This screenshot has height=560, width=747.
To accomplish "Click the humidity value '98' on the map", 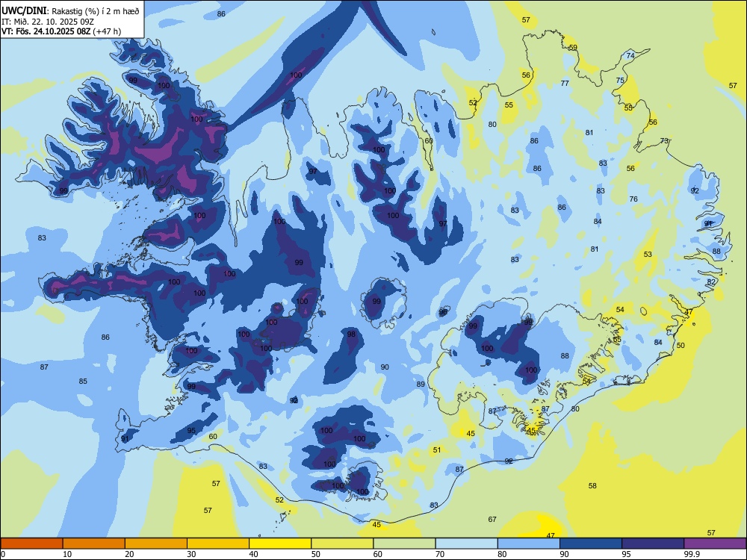I will click(351, 335).
